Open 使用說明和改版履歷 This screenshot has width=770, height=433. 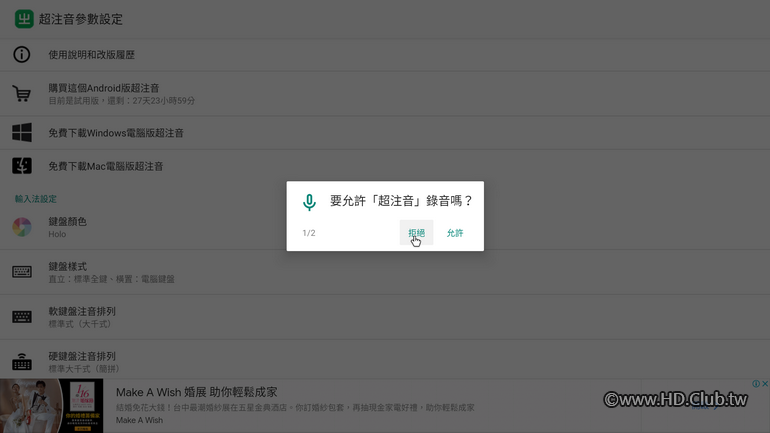pyautogui.click(x=385, y=54)
